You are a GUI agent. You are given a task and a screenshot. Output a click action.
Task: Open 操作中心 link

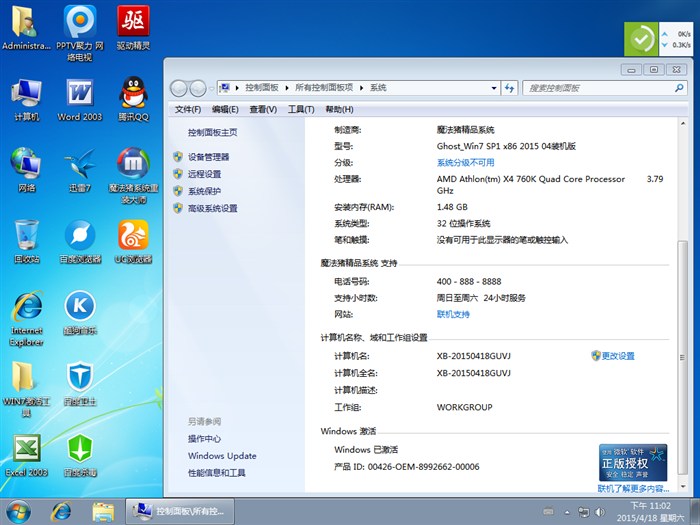pyautogui.click(x=204, y=438)
